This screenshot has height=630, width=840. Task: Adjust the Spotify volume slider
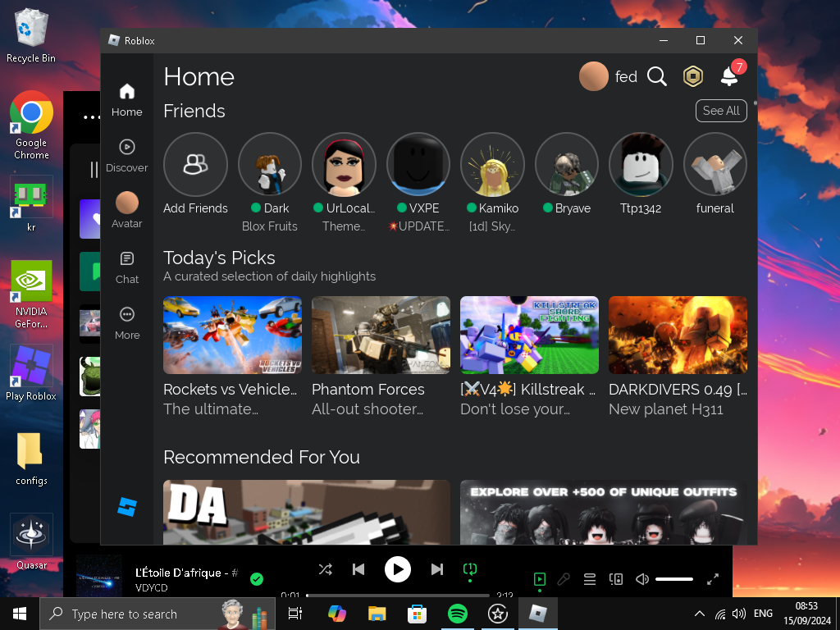[x=674, y=579]
